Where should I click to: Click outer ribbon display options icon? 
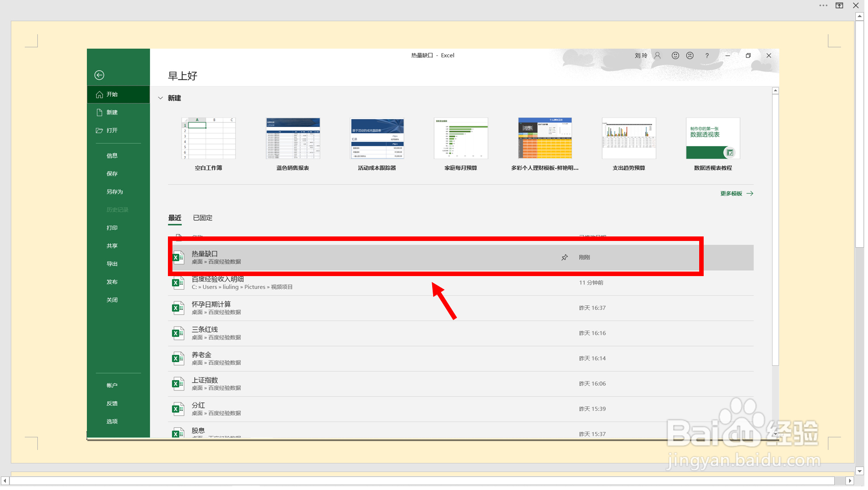coord(840,5)
